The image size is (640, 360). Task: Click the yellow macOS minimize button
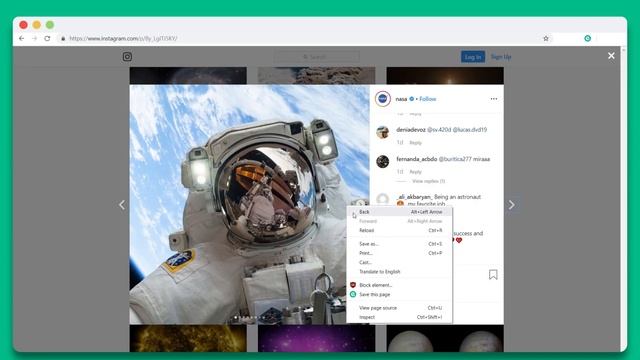click(37, 25)
